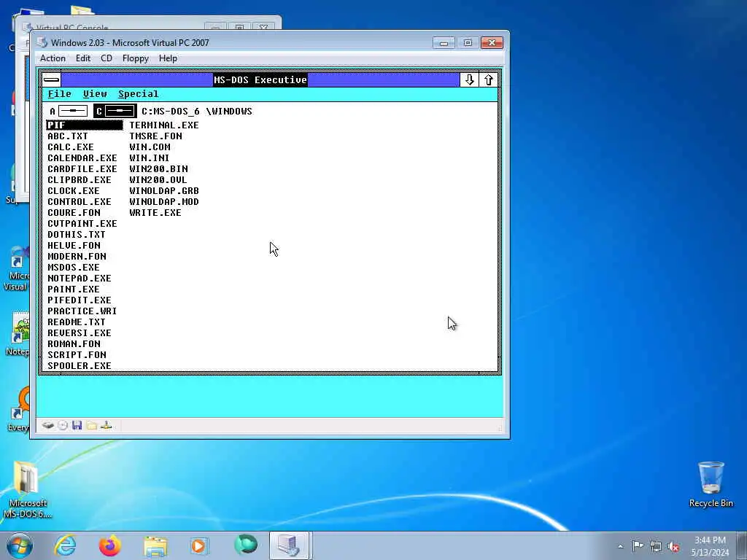Select WIN.COM file

(150, 147)
